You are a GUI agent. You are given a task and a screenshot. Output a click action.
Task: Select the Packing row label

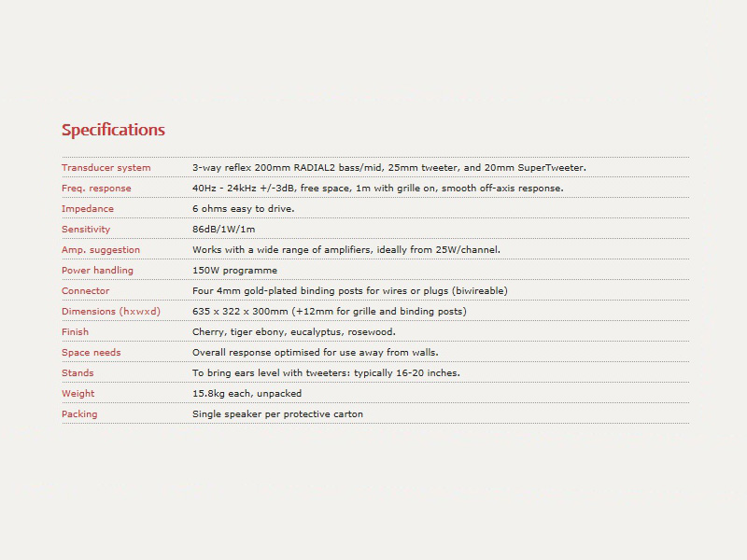coord(79,414)
